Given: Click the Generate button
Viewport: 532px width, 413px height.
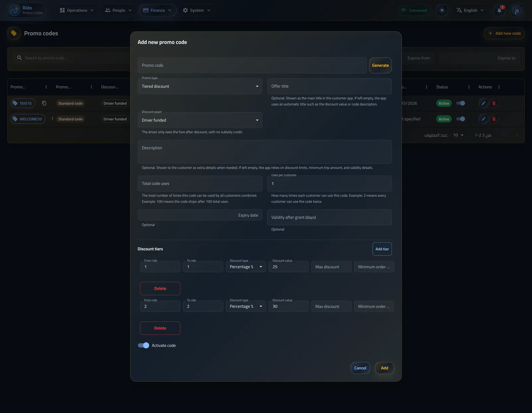Looking at the screenshot, I should [x=380, y=66].
